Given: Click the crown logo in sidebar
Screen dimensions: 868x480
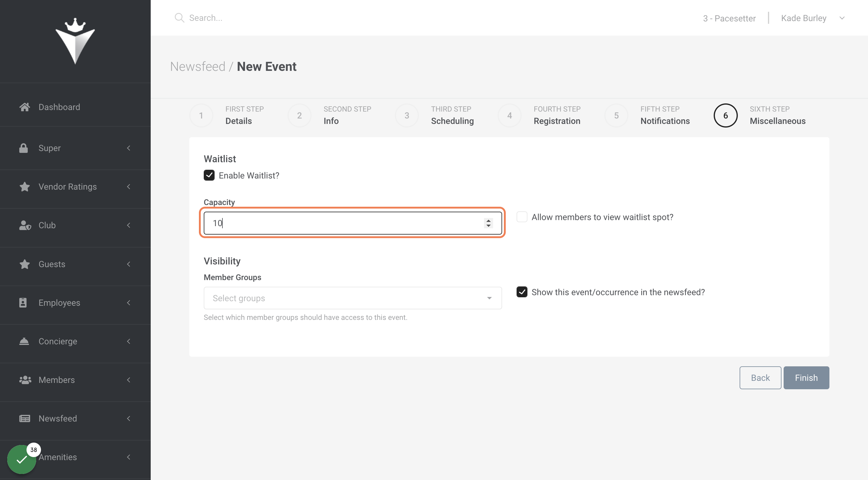Looking at the screenshot, I should 75,41.
